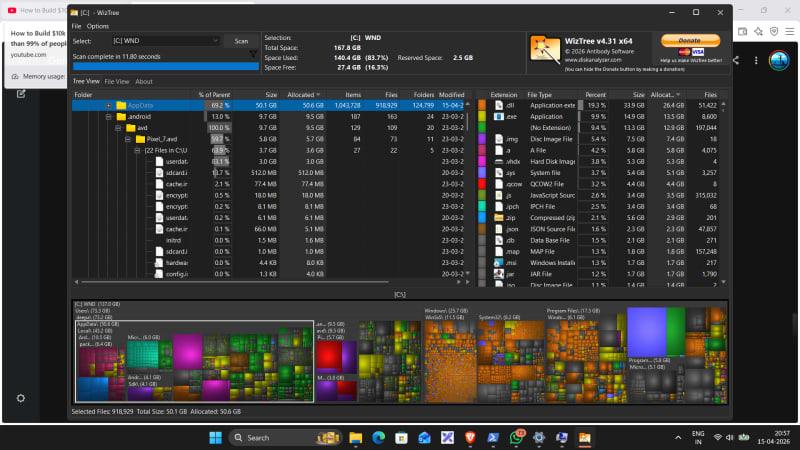Click the .jar file icon
Viewport: 800px width, 450px height.
point(498,274)
